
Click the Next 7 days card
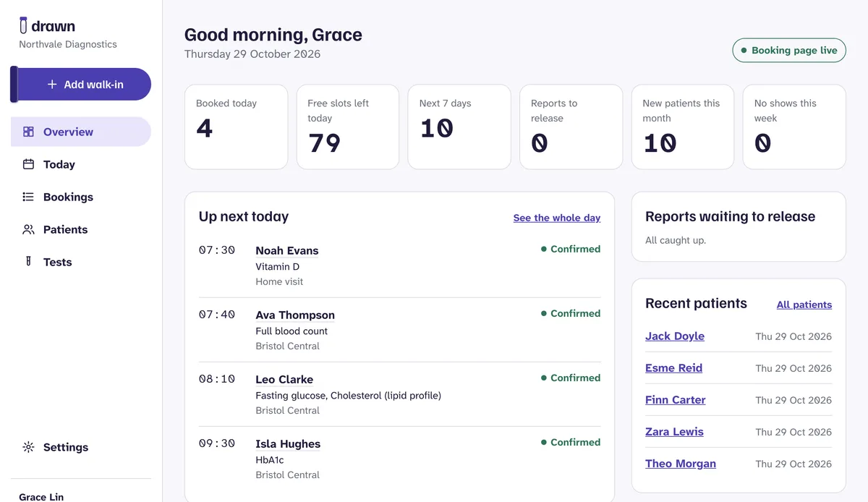459,127
